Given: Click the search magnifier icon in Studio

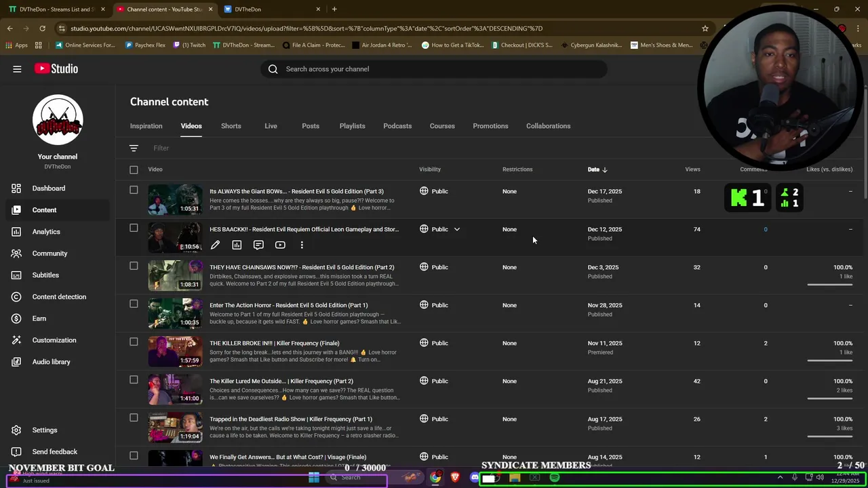Looking at the screenshot, I should [x=273, y=69].
